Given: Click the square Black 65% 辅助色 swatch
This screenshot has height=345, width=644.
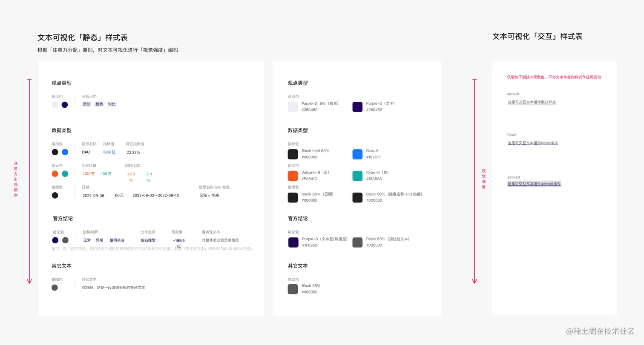Looking at the screenshot, I should (x=293, y=289).
